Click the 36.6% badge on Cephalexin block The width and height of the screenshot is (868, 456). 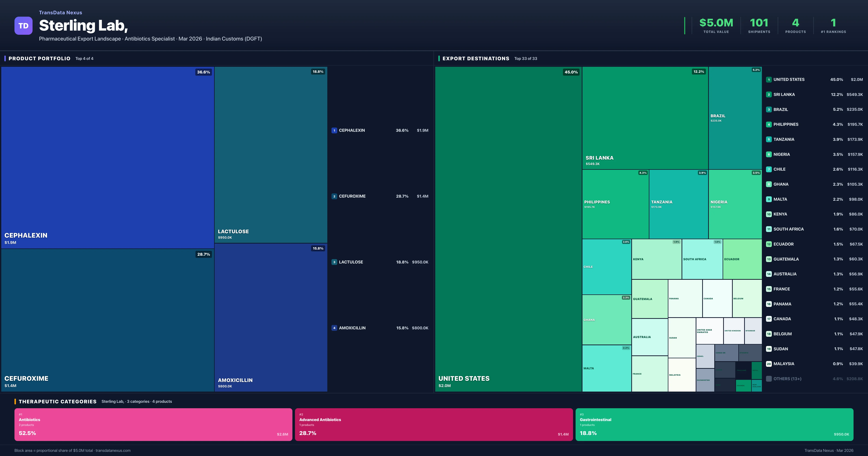[x=203, y=72]
